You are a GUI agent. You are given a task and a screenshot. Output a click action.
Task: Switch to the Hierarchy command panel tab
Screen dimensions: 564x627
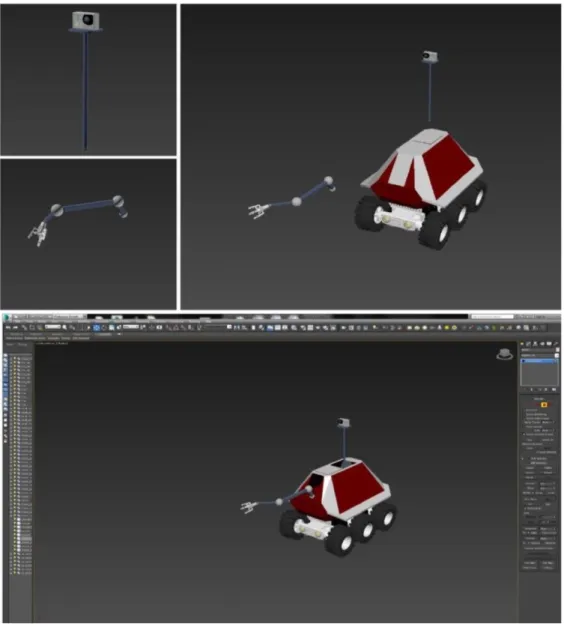(535, 343)
